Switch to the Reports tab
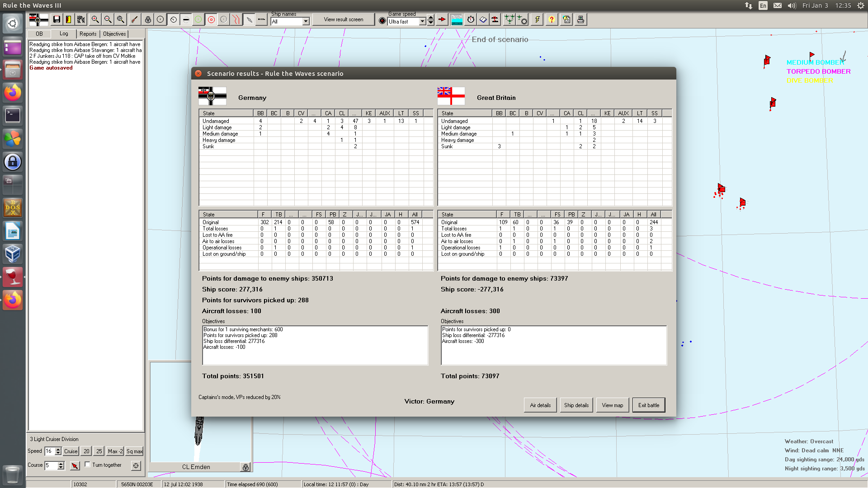Image resolution: width=868 pixels, height=488 pixels. tap(88, 34)
